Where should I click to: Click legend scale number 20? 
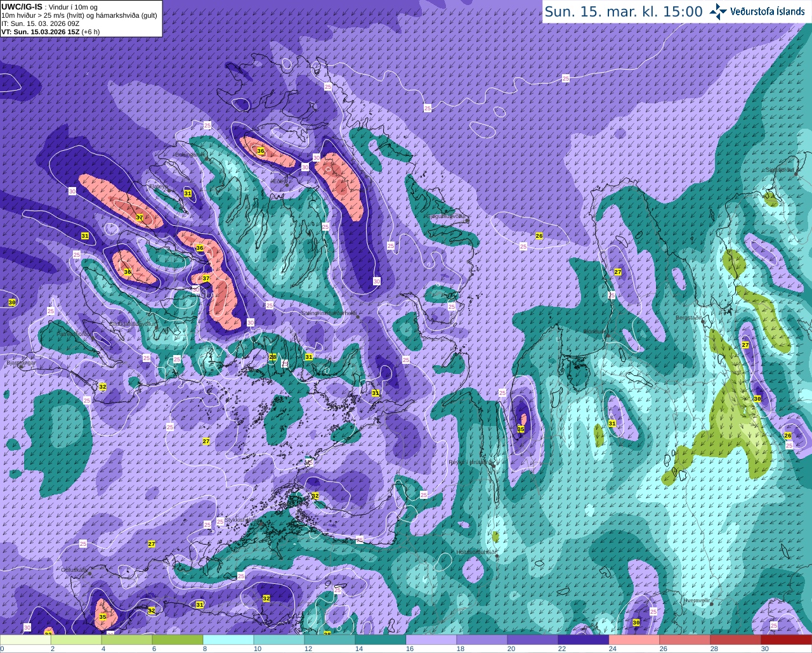click(511, 649)
